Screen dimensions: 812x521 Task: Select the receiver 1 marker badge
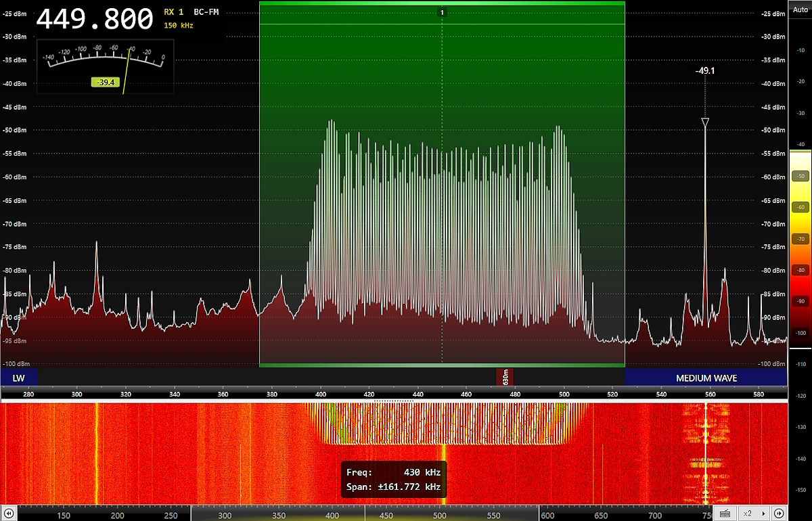[x=442, y=12]
